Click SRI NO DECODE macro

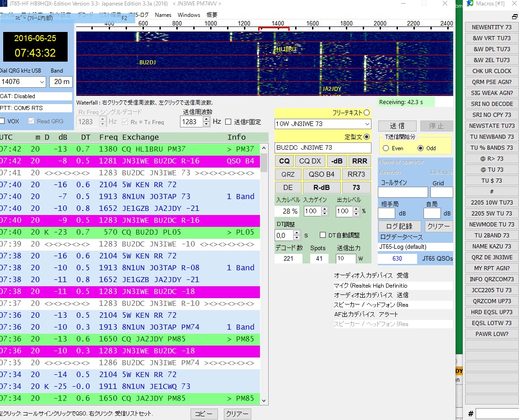tap(492, 104)
